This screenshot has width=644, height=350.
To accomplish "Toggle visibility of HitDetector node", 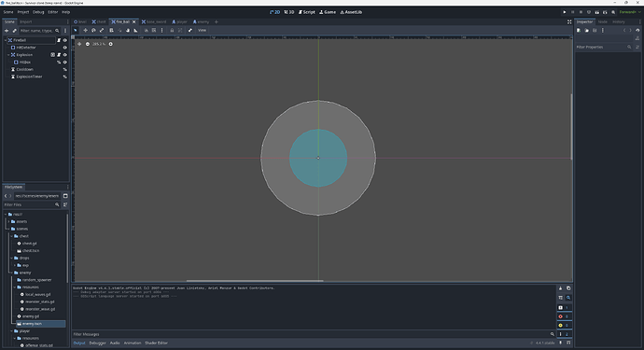I will [65, 48].
